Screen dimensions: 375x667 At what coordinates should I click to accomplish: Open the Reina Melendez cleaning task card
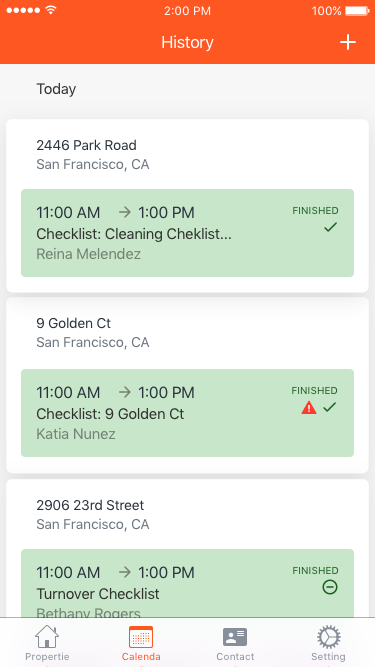click(188, 233)
